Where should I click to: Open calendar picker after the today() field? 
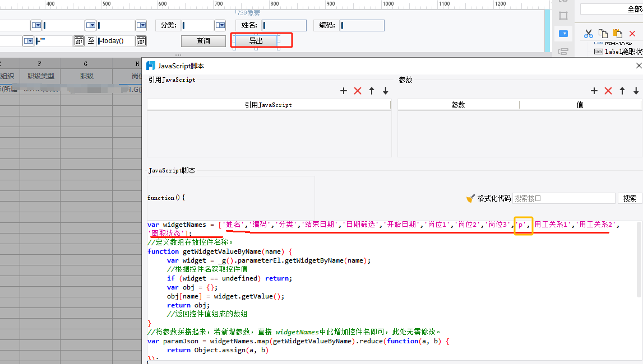(x=141, y=41)
